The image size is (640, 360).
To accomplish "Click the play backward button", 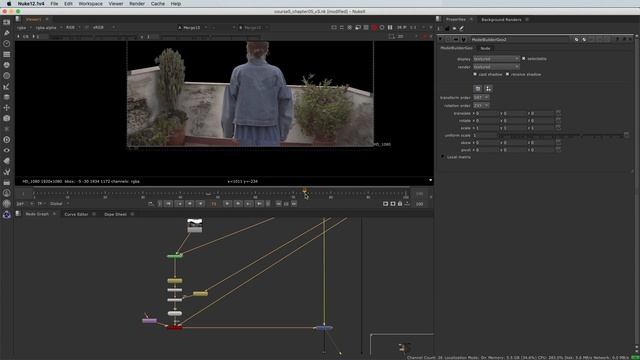I will [x=200, y=203].
